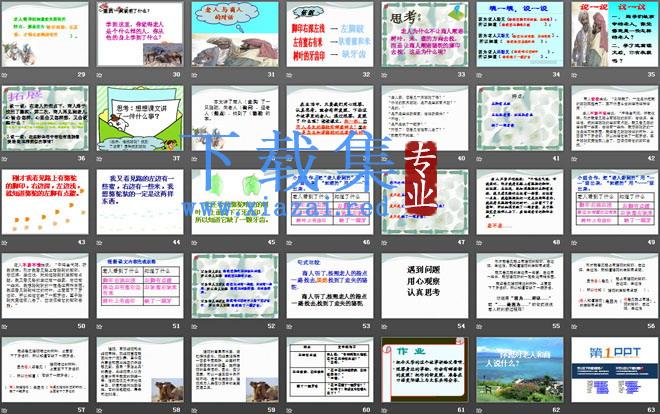Click the animation star icon under slide 60
Image resolution: width=660 pixels, height=414 pixels.
289,410
